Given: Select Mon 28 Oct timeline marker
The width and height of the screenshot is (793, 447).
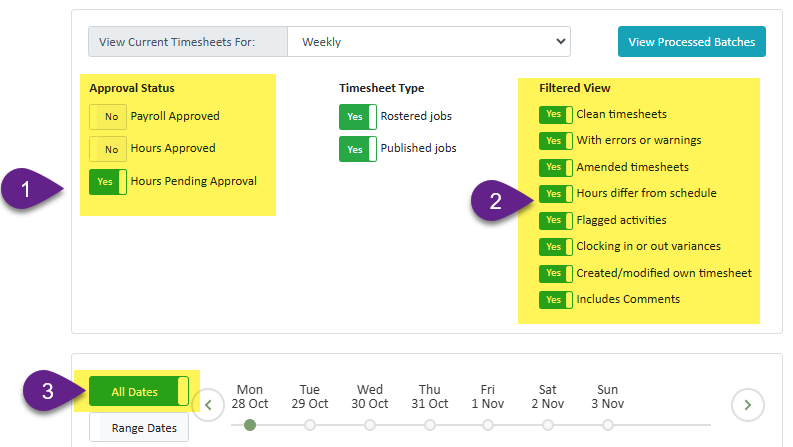Looking at the screenshot, I should (250, 425).
